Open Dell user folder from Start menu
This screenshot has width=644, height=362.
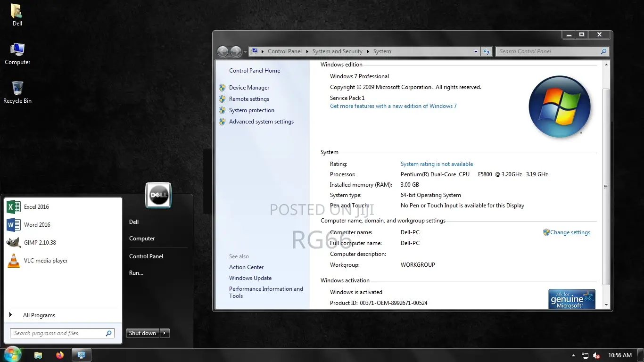[134, 222]
